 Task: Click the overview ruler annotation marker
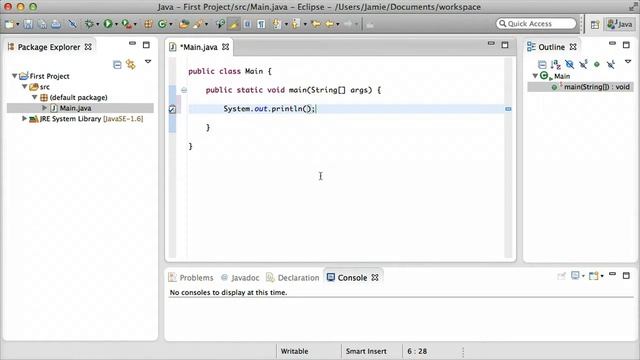(x=508, y=109)
